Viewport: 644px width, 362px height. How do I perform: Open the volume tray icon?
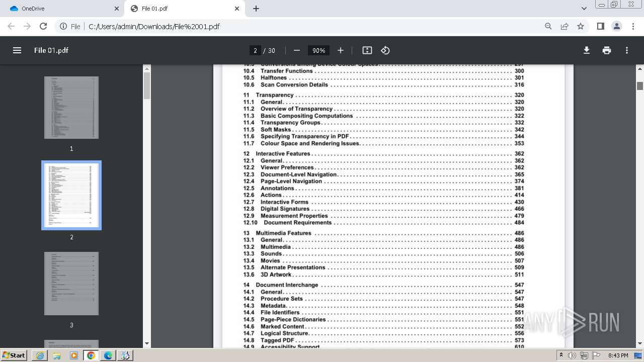572,355
